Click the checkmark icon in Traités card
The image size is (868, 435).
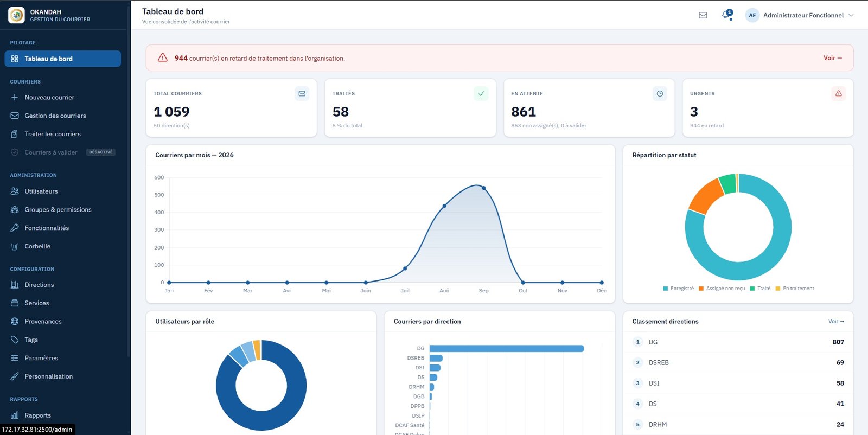pyautogui.click(x=481, y=93)
